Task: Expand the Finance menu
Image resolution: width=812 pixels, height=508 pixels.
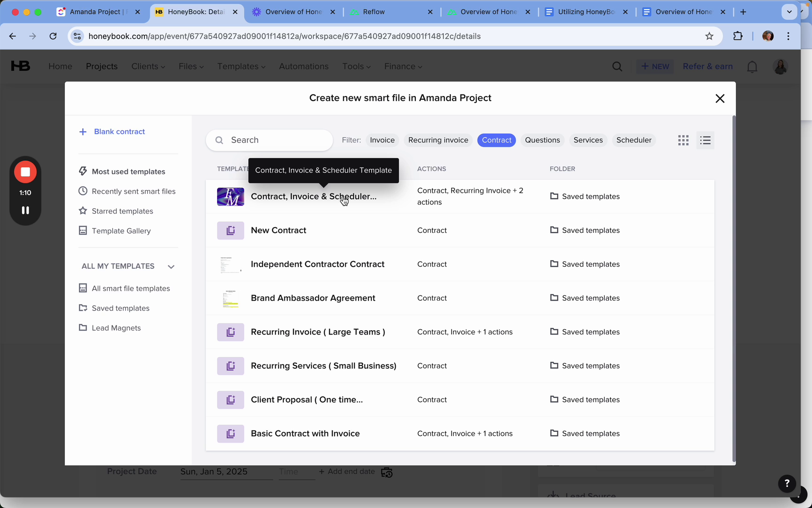Action: tap(403, 66)
